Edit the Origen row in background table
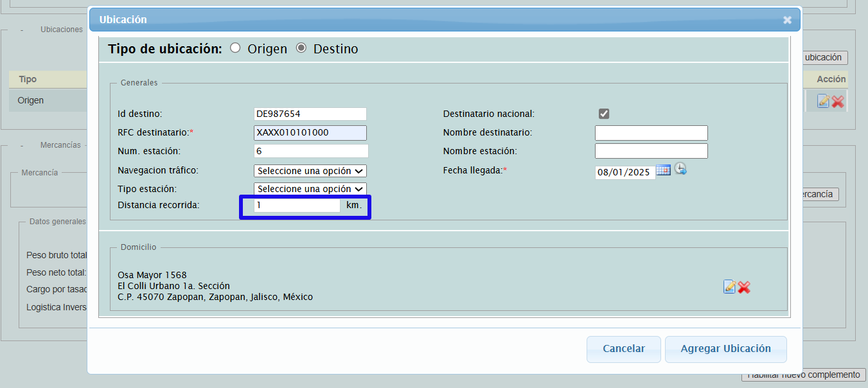 click(823, 101)
